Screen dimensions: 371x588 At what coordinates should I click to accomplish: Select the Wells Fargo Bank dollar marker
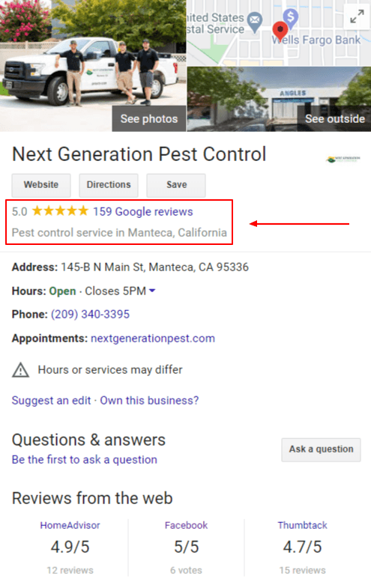tap(290, 17)
